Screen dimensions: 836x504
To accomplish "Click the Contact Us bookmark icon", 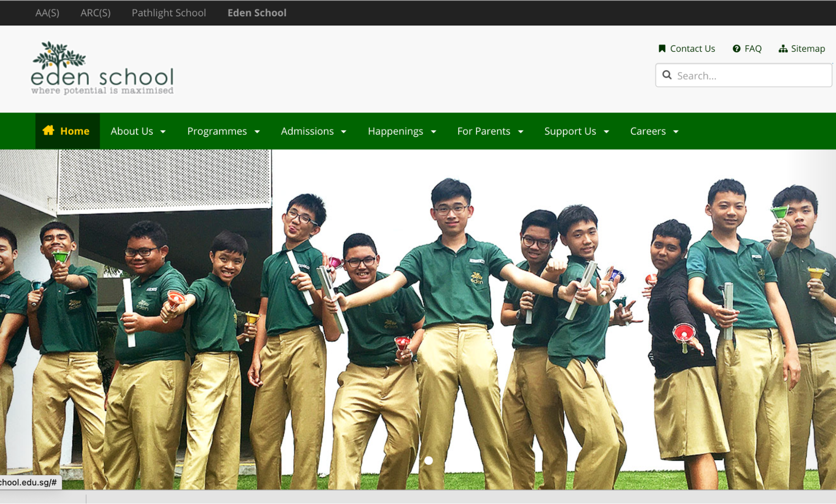I will pos(662,49).
